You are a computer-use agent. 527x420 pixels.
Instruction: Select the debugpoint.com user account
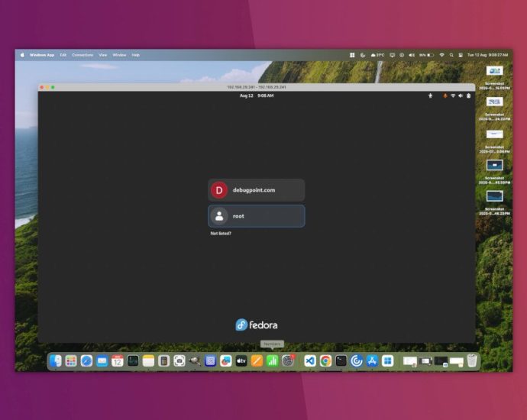tap(256, 190)
